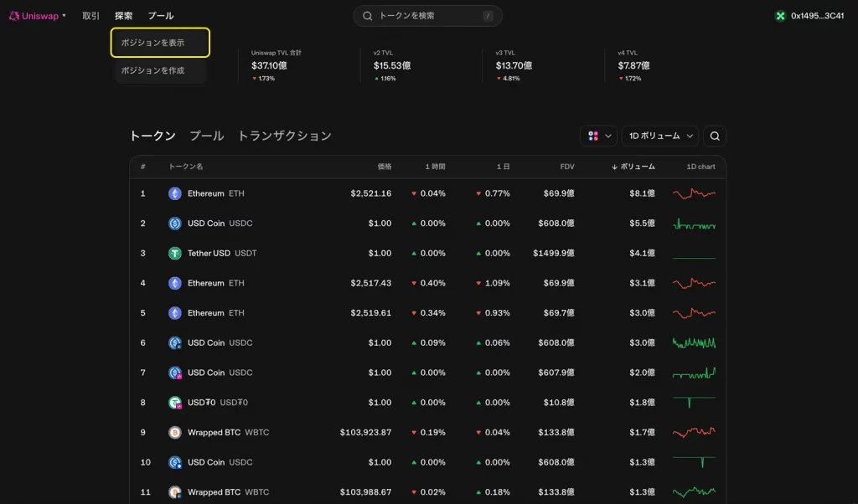Click the 価格 column header
The height and width of the screenshot is (504, 858).
pyautogui.click(x=385, y=166)
